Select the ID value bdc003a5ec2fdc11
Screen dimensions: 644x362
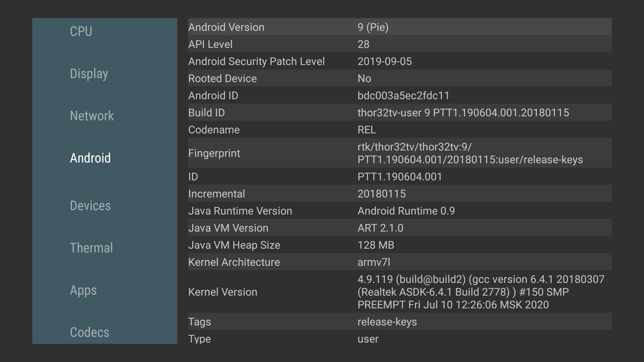[404, 96]
